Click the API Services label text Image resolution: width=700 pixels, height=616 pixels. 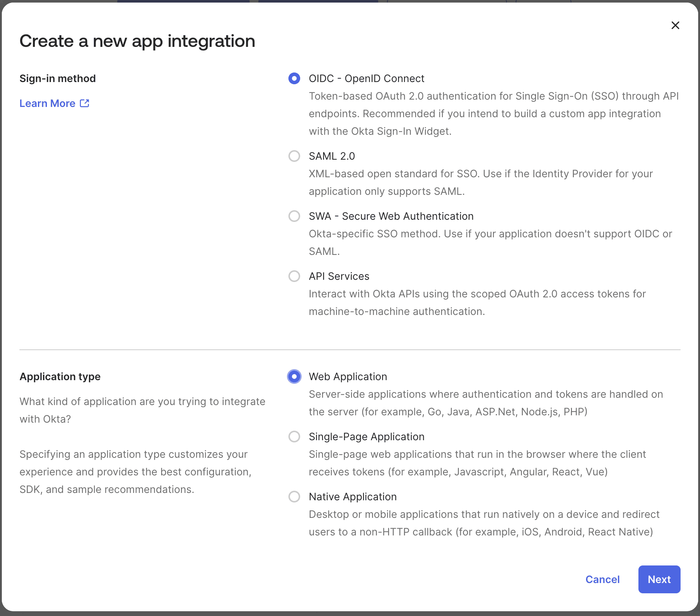(x=339, y=276)
